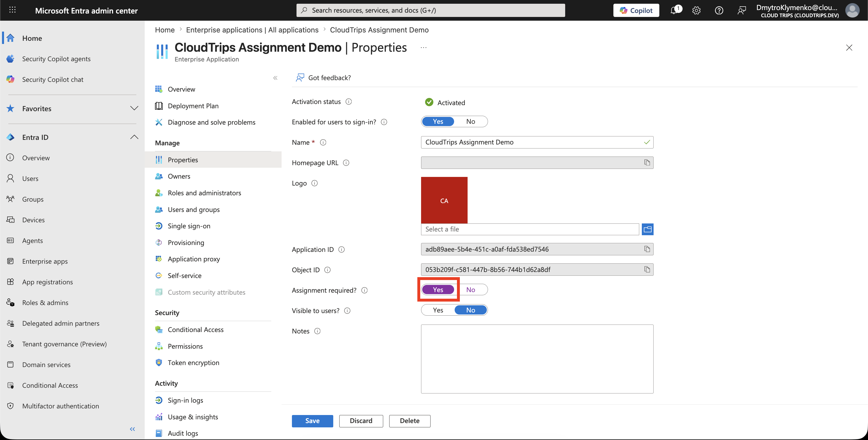The width and height of the screenshot is (868, 440).
Task: Open the help question mark icon
Action: pos(719,10)
